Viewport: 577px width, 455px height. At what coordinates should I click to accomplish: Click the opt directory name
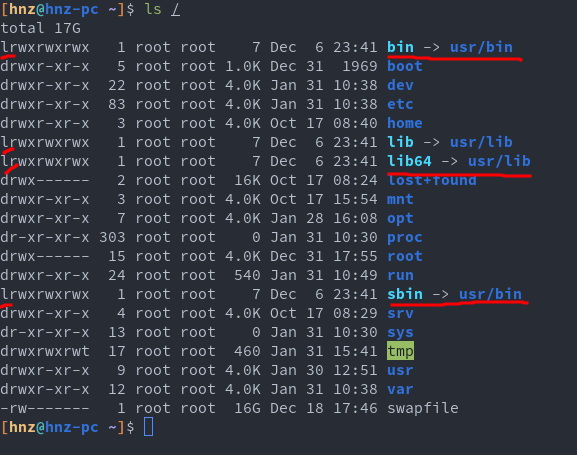click(400, 219)
